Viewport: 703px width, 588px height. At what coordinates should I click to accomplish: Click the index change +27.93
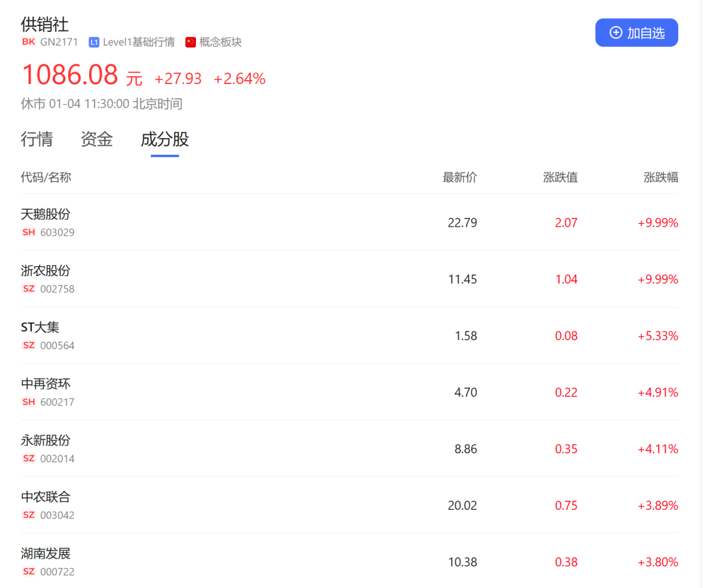(178, 79)
